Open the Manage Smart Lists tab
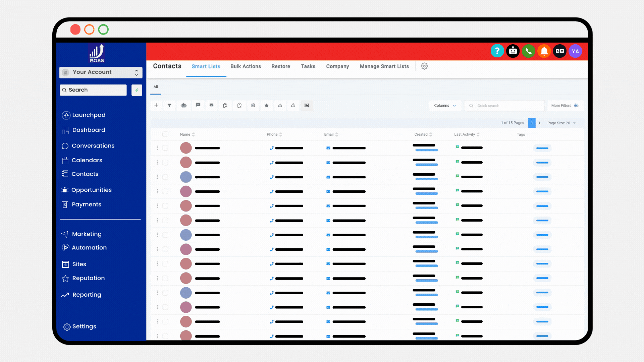Screen dimensions: 644x362 pyautogui.click(x=384, y=66)
